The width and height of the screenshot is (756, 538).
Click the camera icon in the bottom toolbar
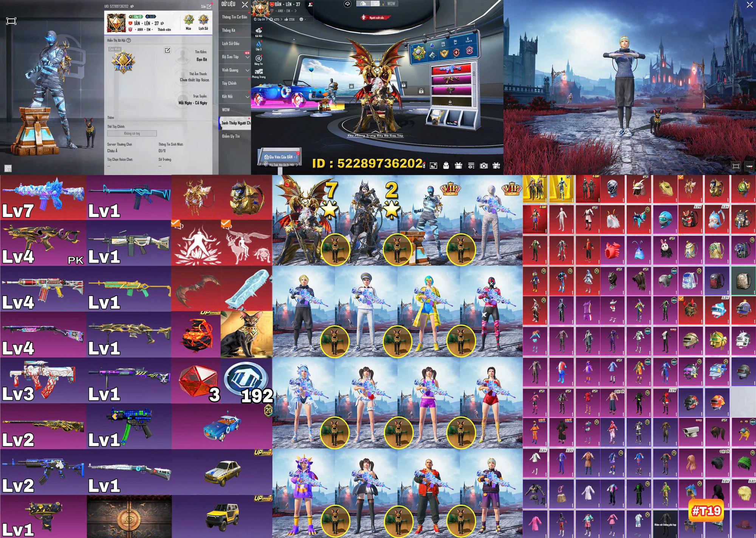pyautogui.click(x=484, y=166)
